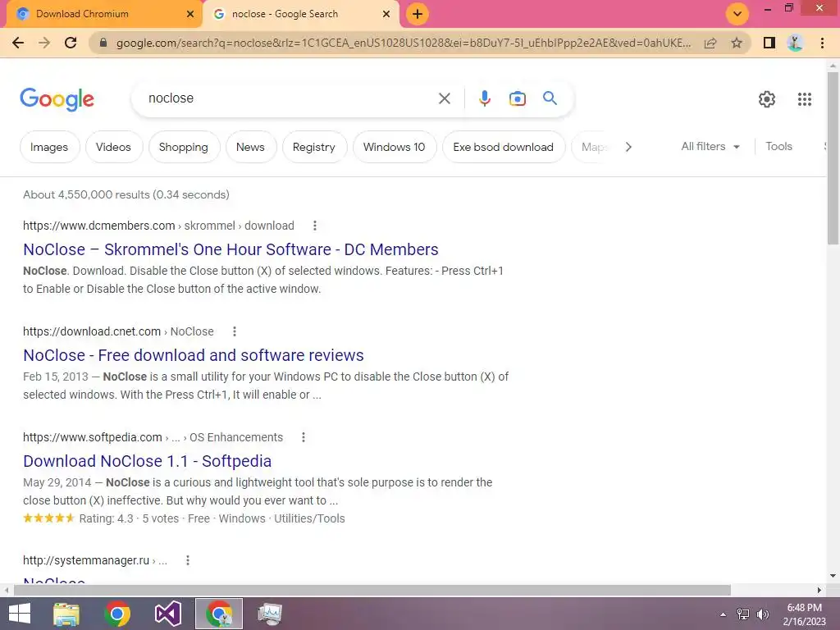Click the softpedia.com URL breadcrumb
The width and height of the screenshot is (840, 630).
point(153,437)
